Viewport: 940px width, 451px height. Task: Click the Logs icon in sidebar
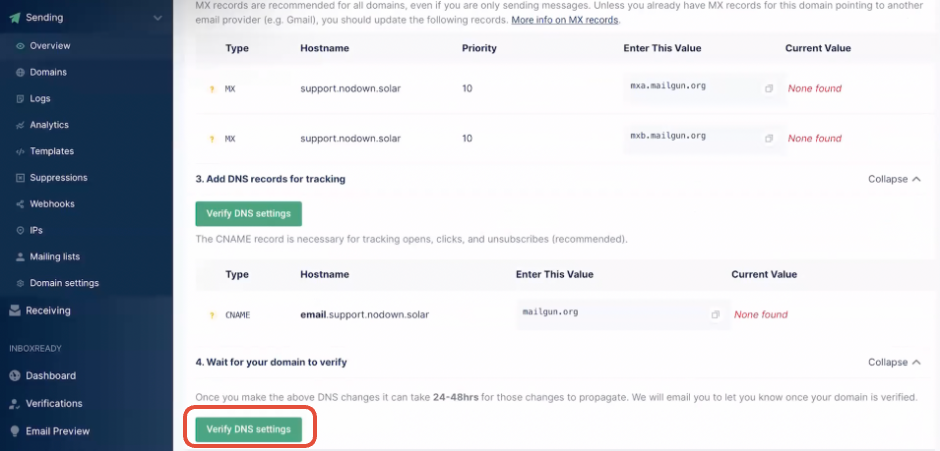click(20, 99)
